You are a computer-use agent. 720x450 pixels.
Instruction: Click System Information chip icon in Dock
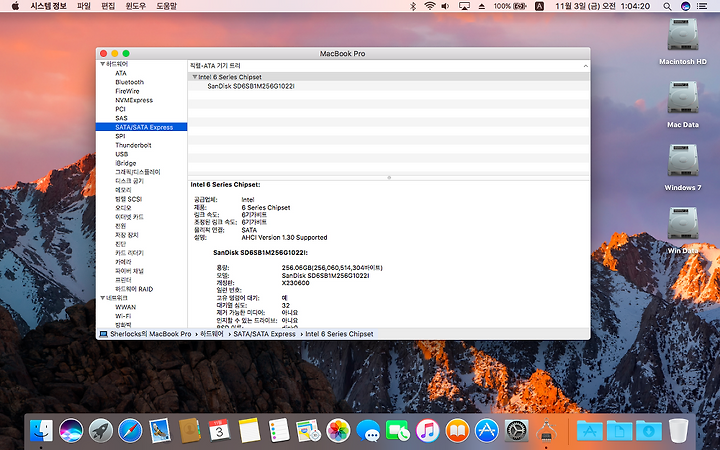point(546,431)
